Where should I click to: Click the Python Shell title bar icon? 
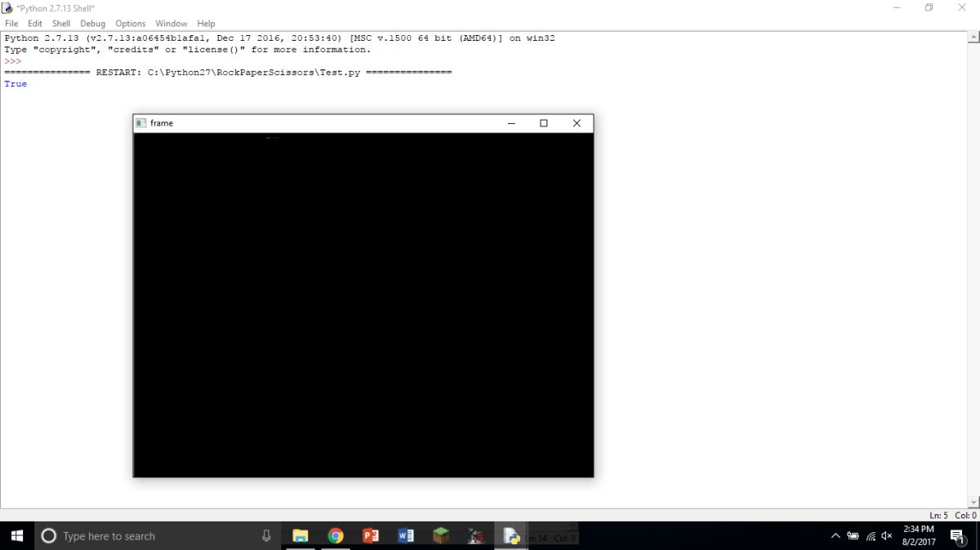click(7, 7)
